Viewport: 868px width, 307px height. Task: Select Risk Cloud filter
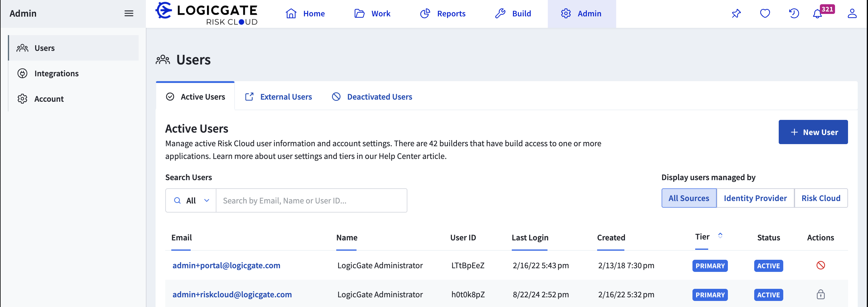coord(821,198)
